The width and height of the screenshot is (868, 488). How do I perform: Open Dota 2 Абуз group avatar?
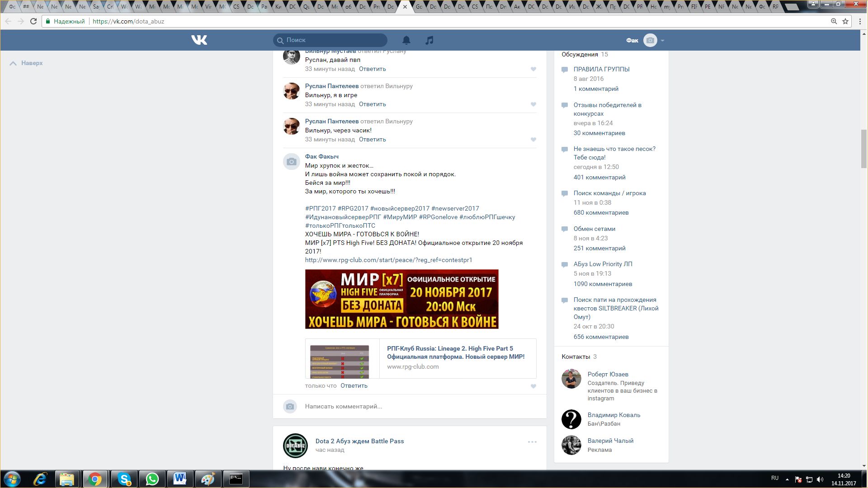tap(295, 446)
